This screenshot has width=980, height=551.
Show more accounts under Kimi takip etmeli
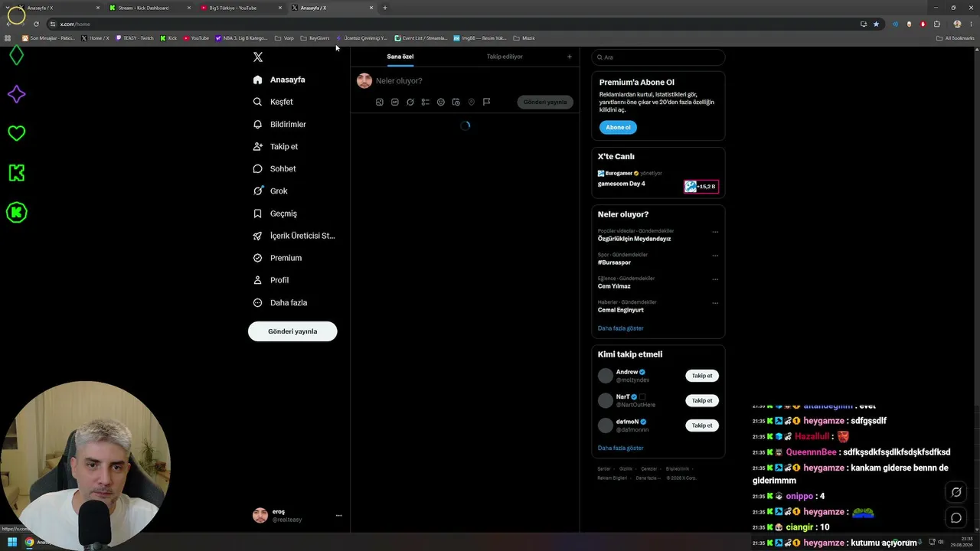(620, 448)
